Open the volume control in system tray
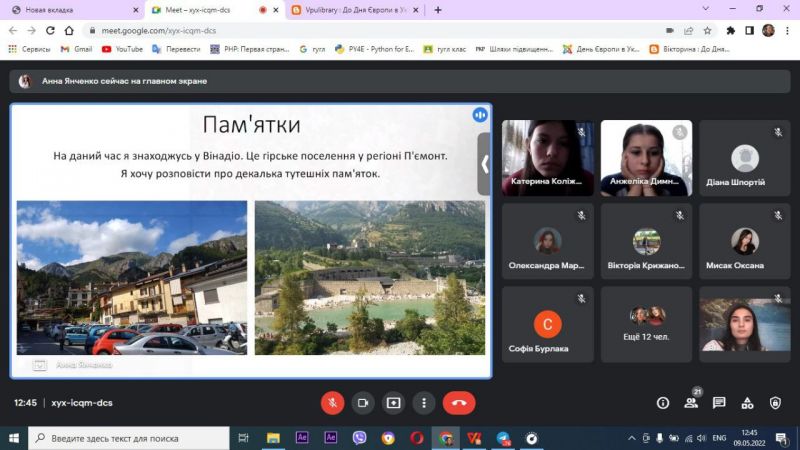Viewport: 800px width, 450px height. point(702,438)
